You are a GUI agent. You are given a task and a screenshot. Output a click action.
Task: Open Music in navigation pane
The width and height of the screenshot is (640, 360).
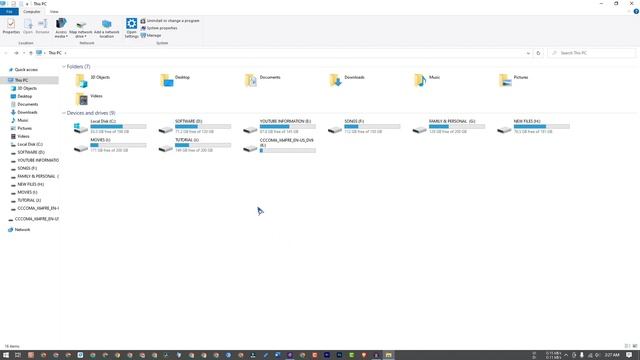[23, 120]
